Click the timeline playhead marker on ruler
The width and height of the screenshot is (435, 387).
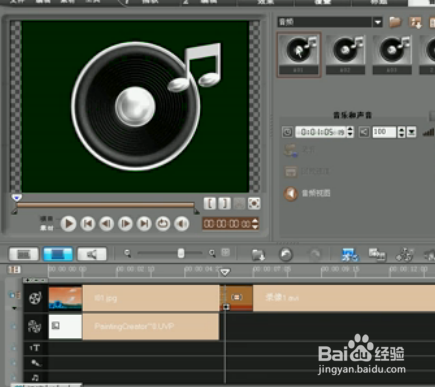click(225, 272)
